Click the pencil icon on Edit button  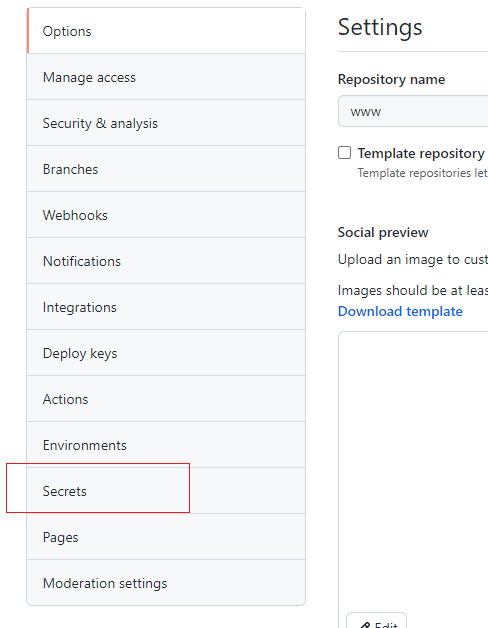click(x=365, y=625)
